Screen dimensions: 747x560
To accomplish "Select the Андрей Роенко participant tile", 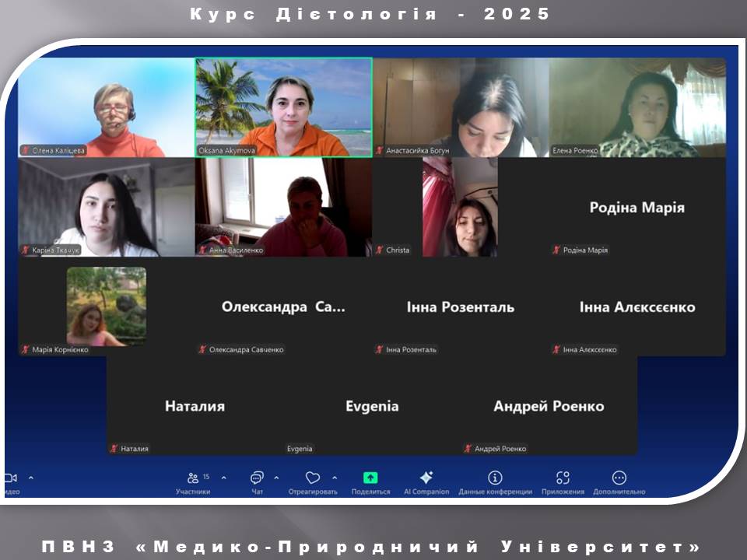I will coord(549,406).
